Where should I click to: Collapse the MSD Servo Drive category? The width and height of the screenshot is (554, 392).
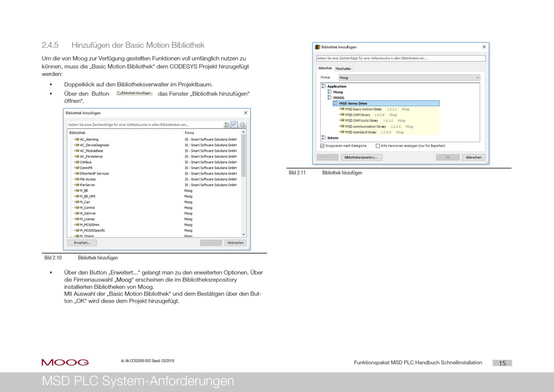[336, 103]
